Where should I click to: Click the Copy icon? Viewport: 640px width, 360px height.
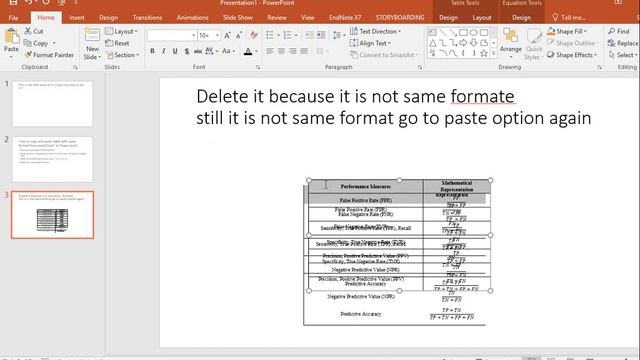[x=36, y=43]
